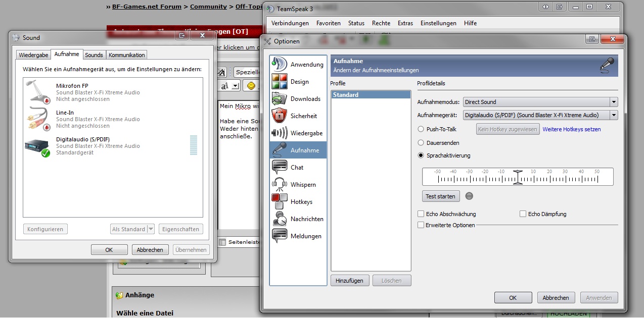The width and height of the screenshot is (644, 318).
Task: Select Push-To-Talk radio button
Action: 421,129
